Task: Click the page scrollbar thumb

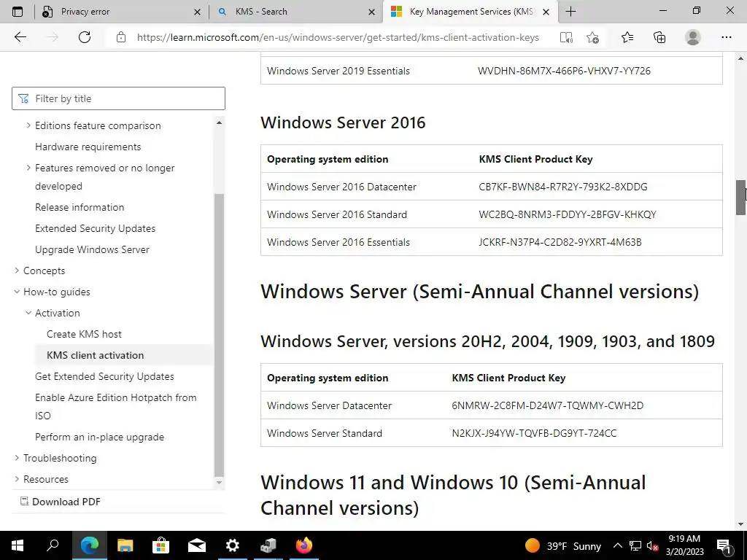Action: tap(741, 197)
